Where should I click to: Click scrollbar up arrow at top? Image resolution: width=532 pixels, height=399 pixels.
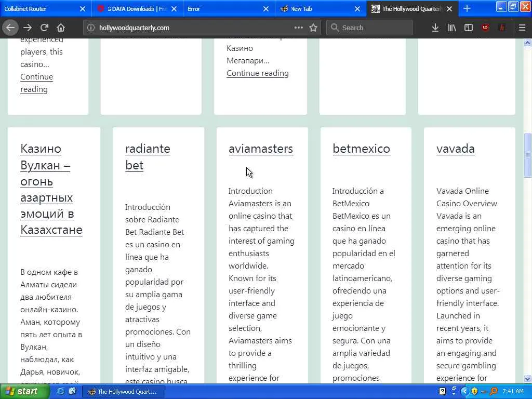[x=527, y=43]
